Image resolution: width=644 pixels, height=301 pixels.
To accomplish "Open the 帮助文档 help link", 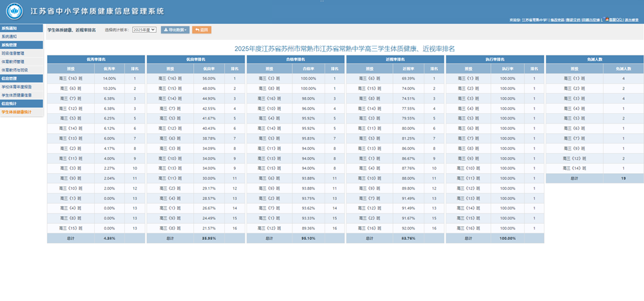I will 573,21.
